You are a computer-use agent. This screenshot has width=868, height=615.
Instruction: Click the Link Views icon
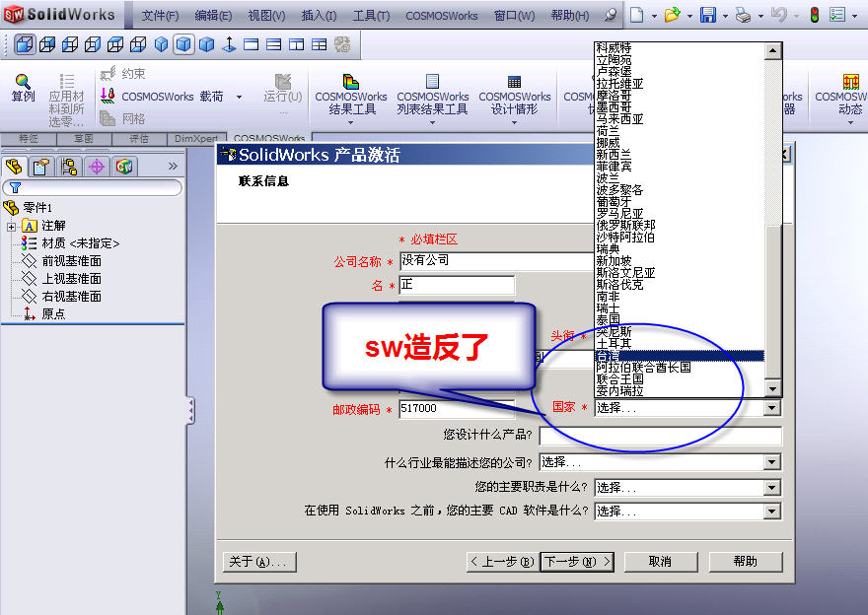point(342,44)
